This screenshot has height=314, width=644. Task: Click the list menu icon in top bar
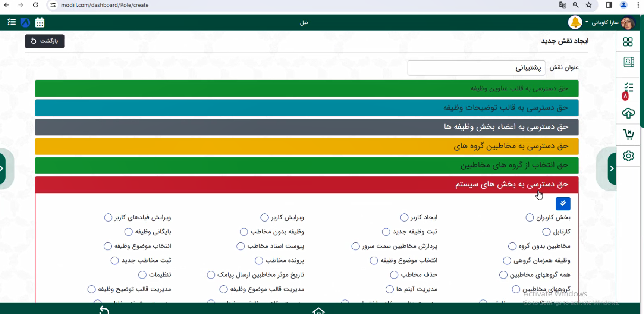coord(12,22)
